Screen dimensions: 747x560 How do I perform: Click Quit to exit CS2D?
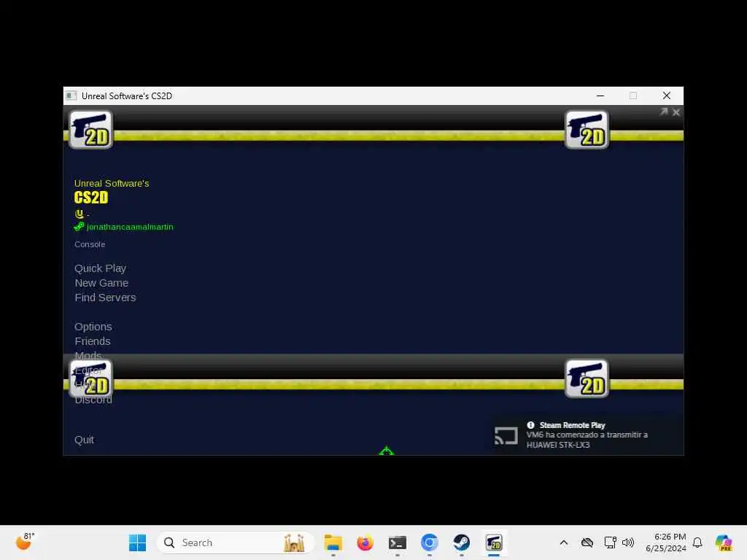click(84, 440)
